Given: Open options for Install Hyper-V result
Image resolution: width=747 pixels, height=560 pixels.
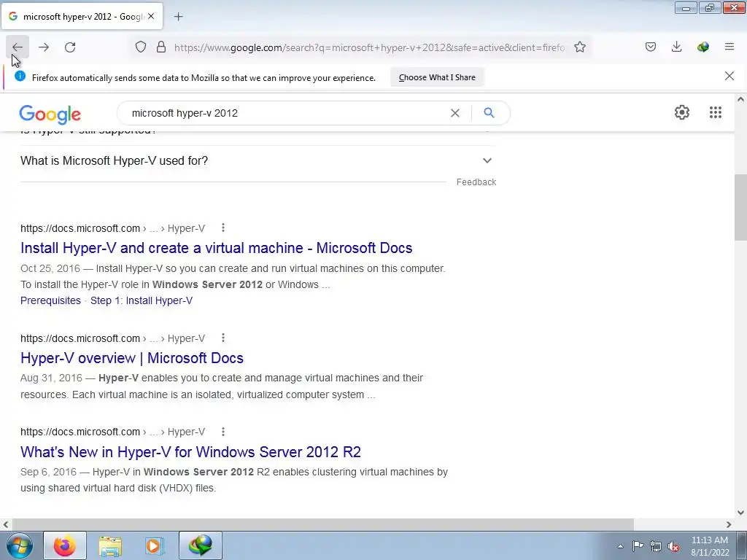Looking at the screenshot, I should [223, 228].
